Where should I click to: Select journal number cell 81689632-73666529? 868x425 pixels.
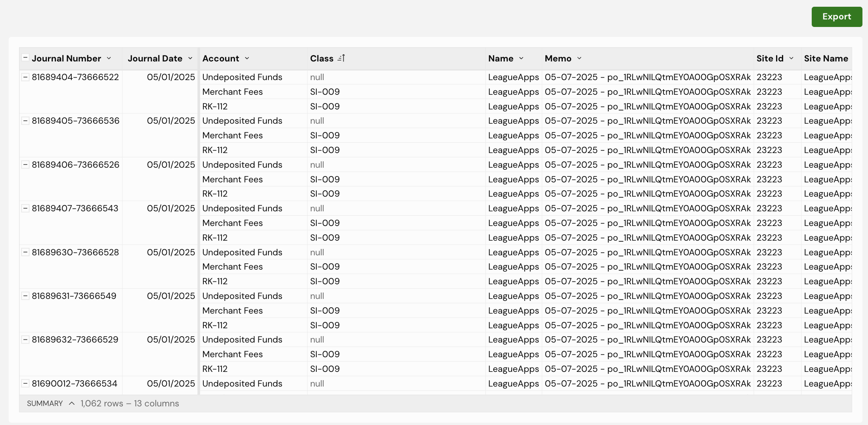(x=75, y=339)
